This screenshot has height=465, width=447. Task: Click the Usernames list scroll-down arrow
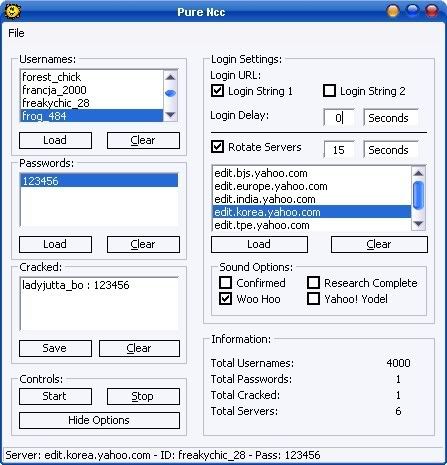[x=170, y=115]
